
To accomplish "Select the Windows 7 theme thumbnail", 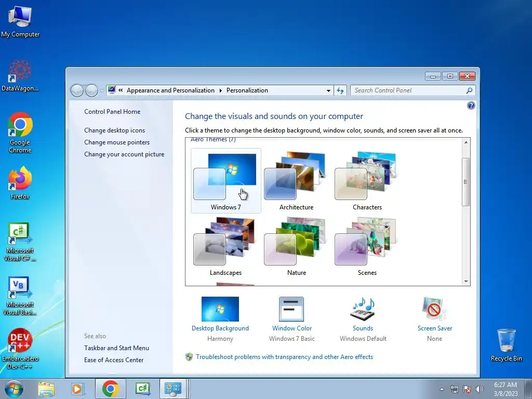I will [225, 181].
